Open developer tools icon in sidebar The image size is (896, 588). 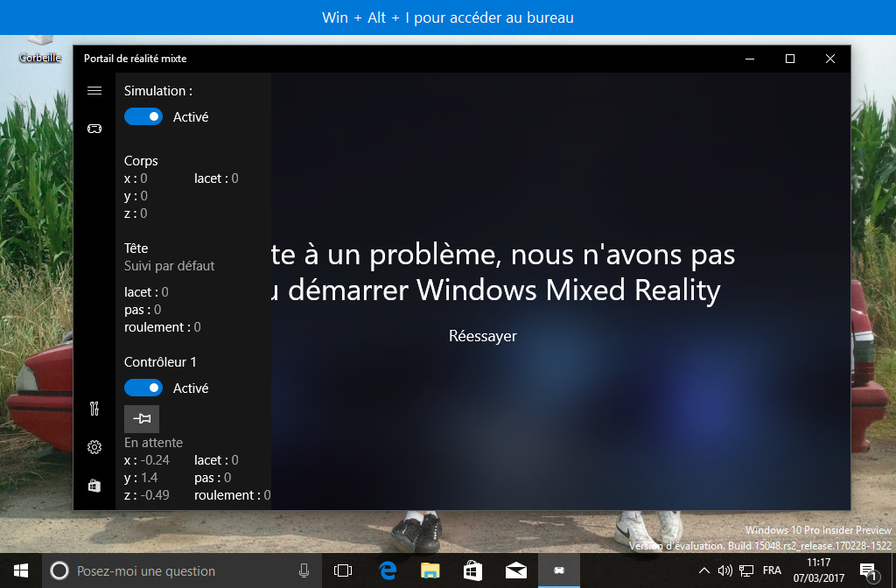94,409
